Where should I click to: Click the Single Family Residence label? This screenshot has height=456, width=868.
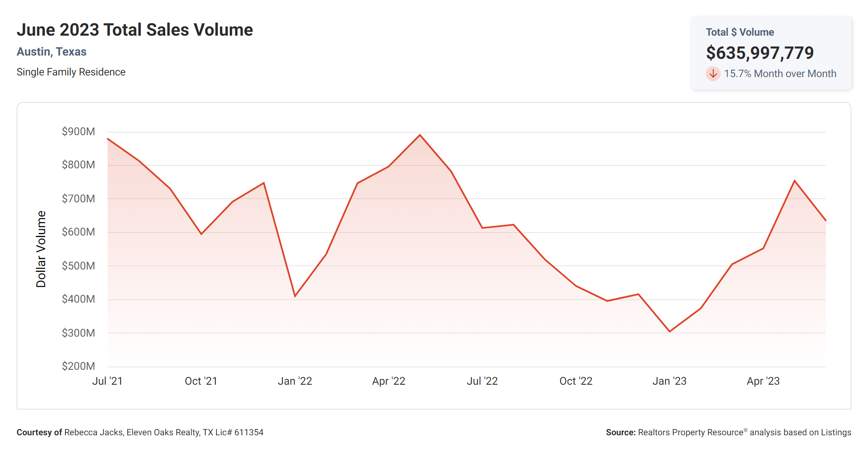[x=71, y=72]
